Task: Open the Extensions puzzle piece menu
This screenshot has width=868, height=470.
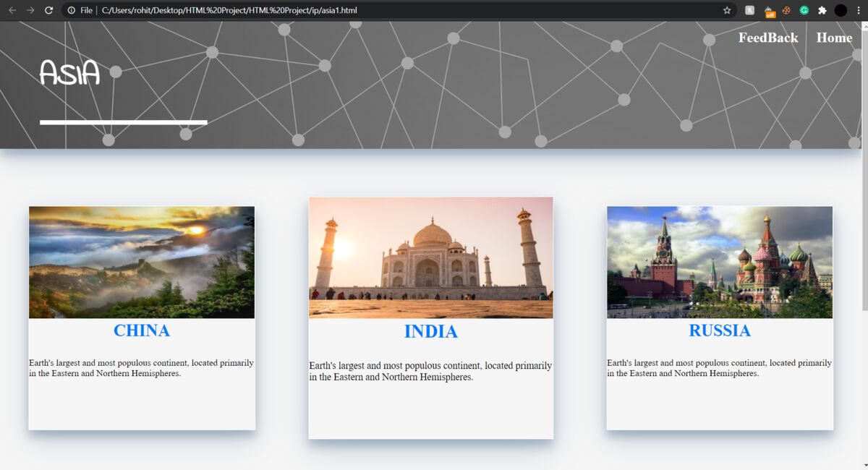Action: [822, 10]
